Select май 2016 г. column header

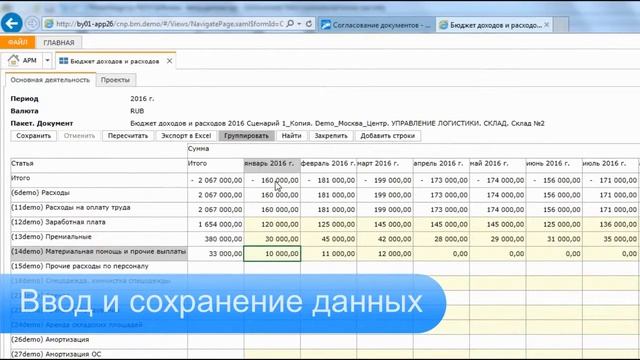[497, 165]
